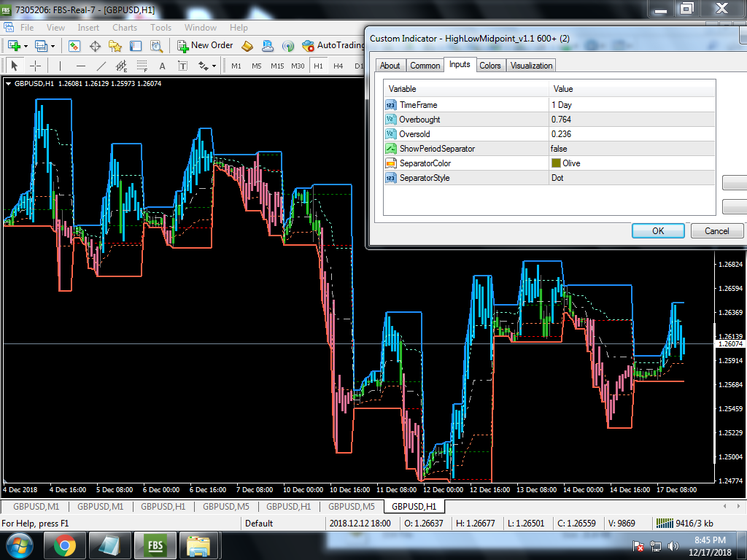Select the H1 timeframe button
The height and width of the screenshot is (560, 747).
(318, 66)
